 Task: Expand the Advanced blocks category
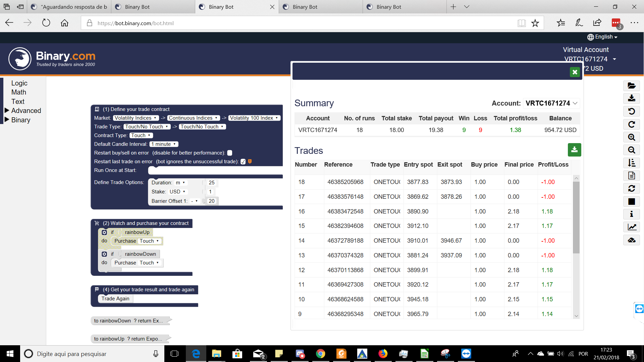26,110
